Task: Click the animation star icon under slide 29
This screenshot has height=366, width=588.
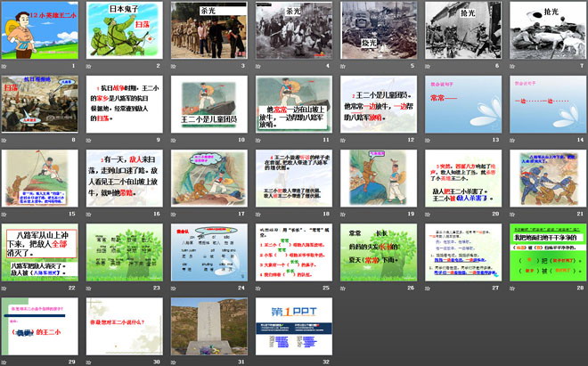Action: [x=4, y=362]
